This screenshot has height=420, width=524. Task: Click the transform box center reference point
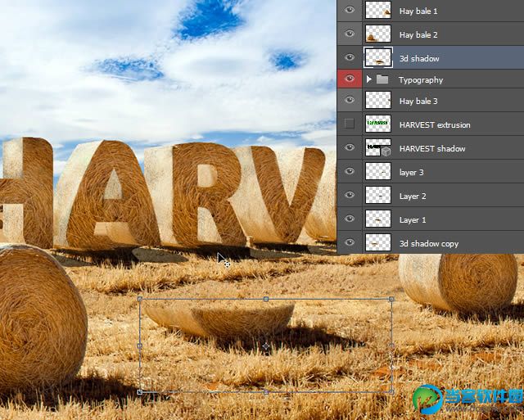(x=265, y=346)
